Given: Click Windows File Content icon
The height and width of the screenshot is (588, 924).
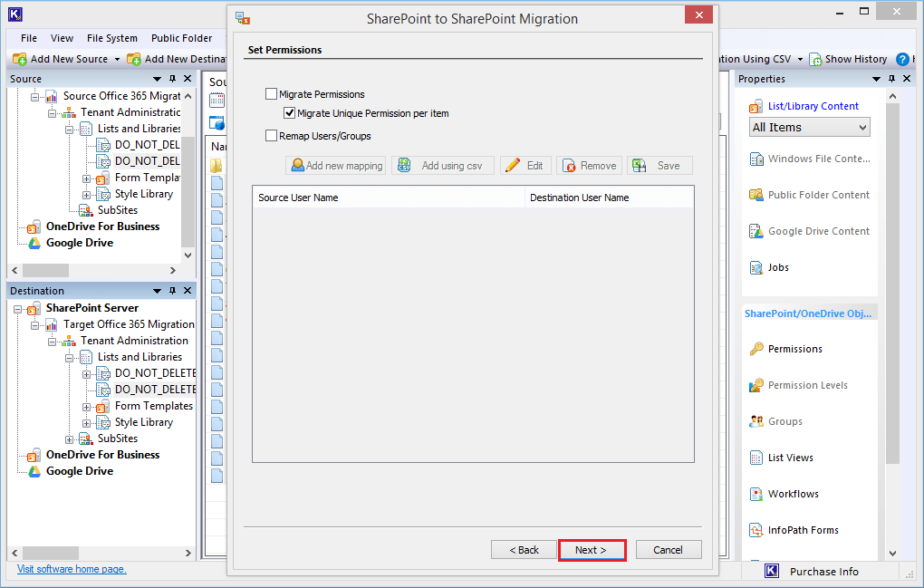Looking at the screenshot, I should click(756, 159).
